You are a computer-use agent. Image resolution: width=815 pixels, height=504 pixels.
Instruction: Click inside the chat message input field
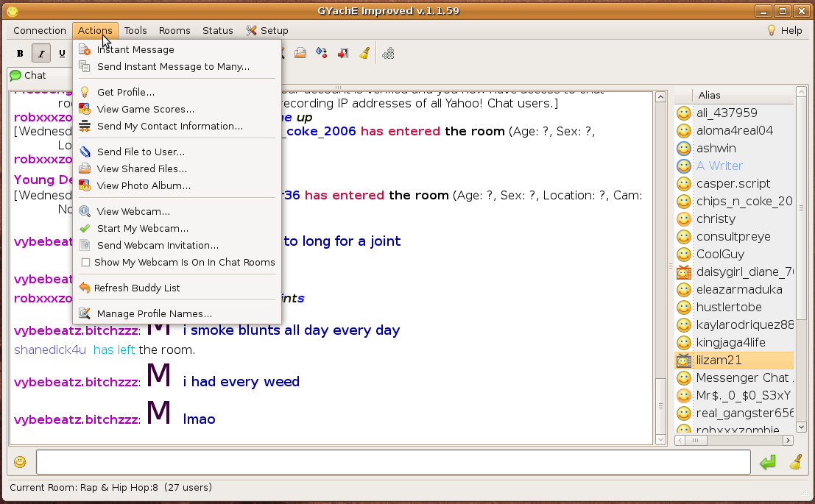pos(393,462)
